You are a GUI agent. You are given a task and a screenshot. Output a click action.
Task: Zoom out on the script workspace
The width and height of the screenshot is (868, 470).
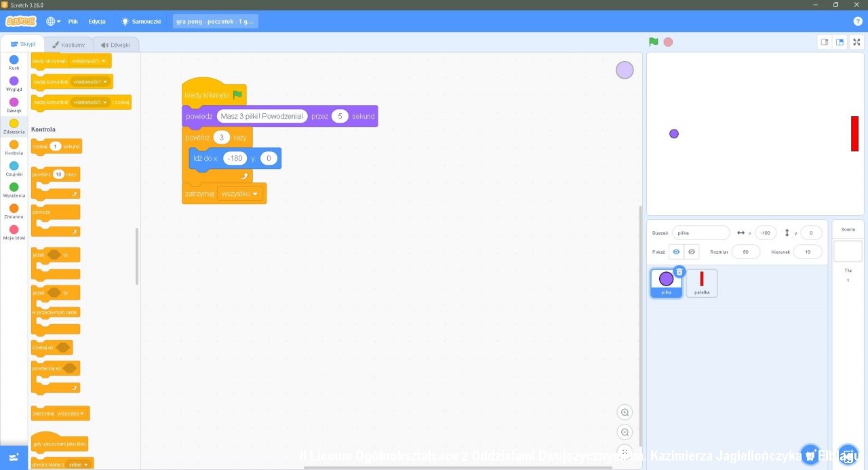[625, 432]
